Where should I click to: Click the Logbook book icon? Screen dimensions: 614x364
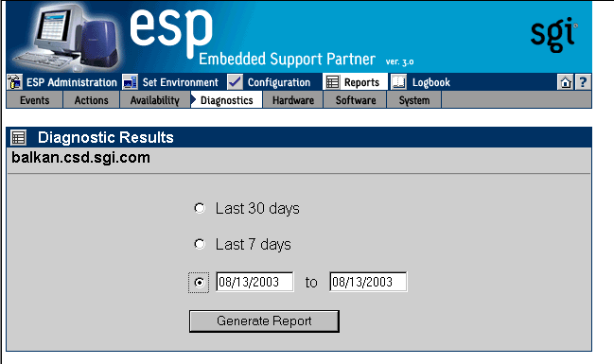(x=398, y=82)
